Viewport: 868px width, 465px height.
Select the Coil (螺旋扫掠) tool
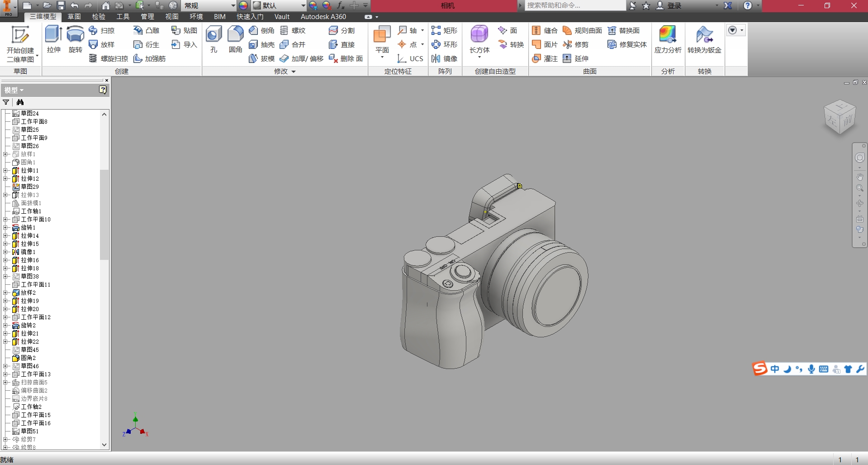point(109,58)
